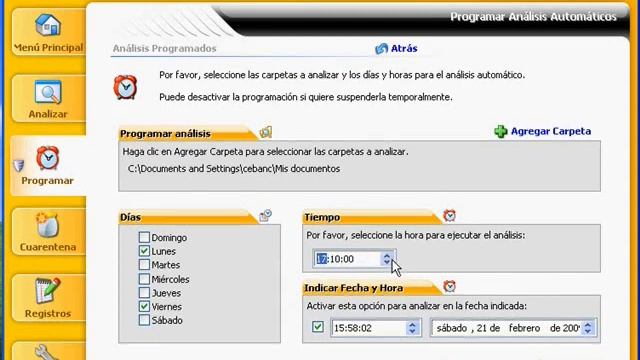This screenshot has height=360, width=640.
Task: Click the large alarm clock icon
Action: tap(125, 87)
